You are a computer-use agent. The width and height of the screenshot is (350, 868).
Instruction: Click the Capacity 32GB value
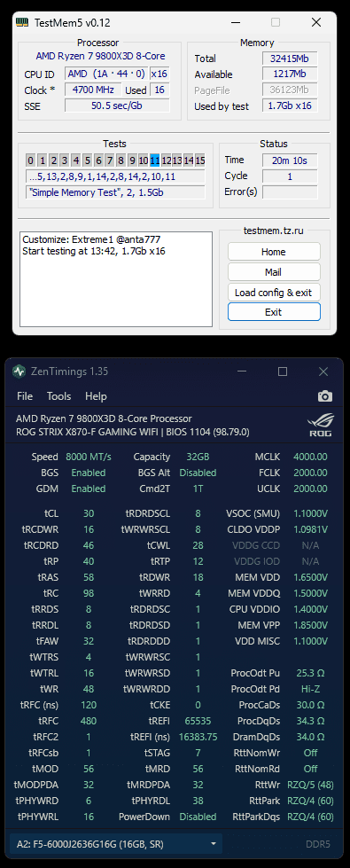(x=198, y=457)
